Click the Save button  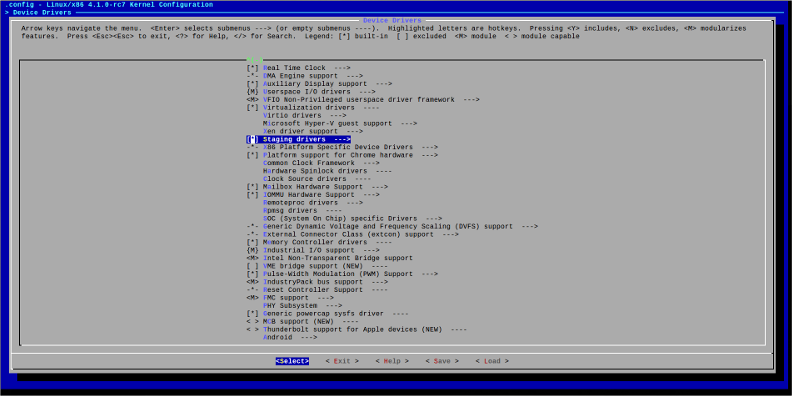[442, 361]
